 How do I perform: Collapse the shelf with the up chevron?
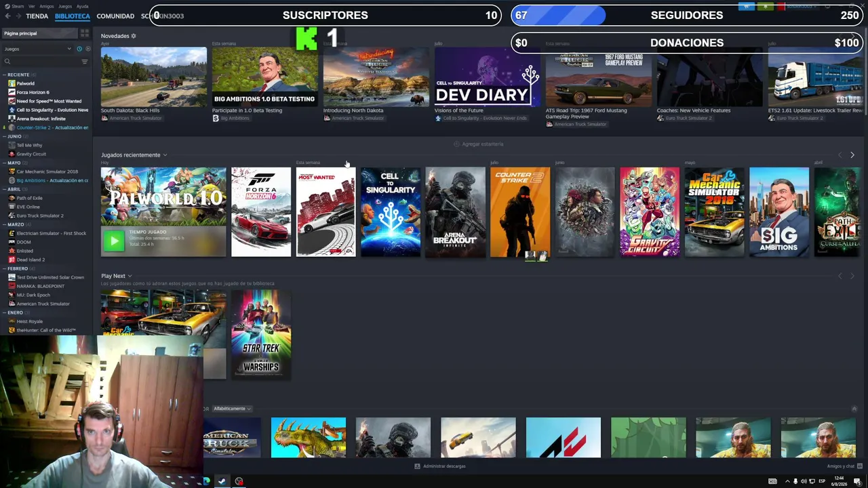click(x=854, y=409)
